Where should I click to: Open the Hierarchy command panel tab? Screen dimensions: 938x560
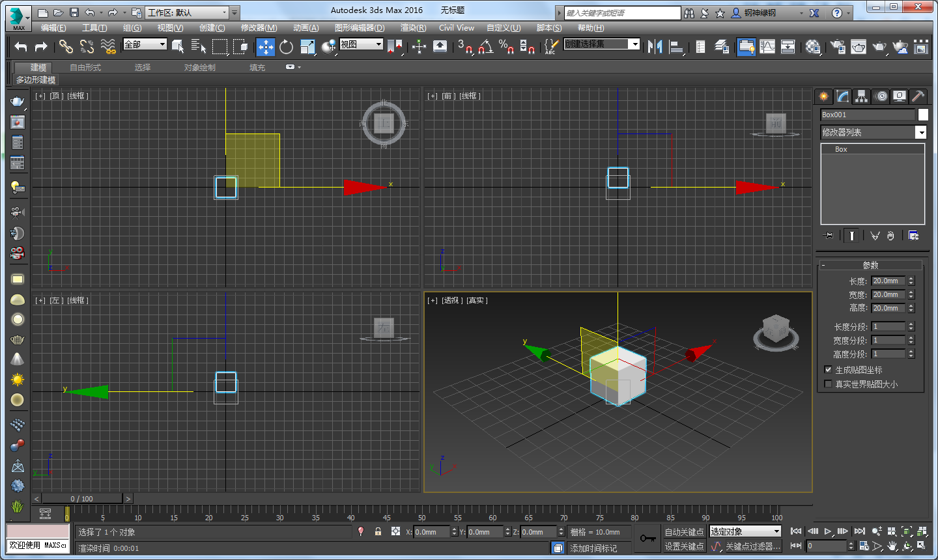pos(862,96)
